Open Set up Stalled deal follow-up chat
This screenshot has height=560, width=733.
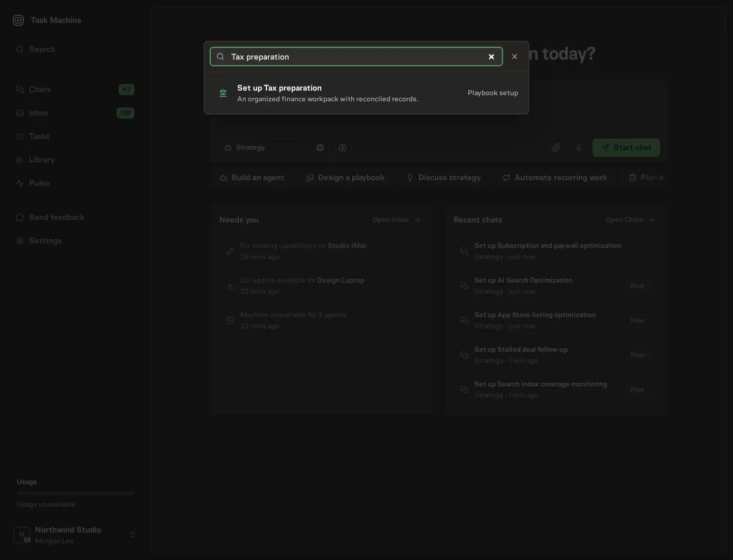click(x=556, y=355)
